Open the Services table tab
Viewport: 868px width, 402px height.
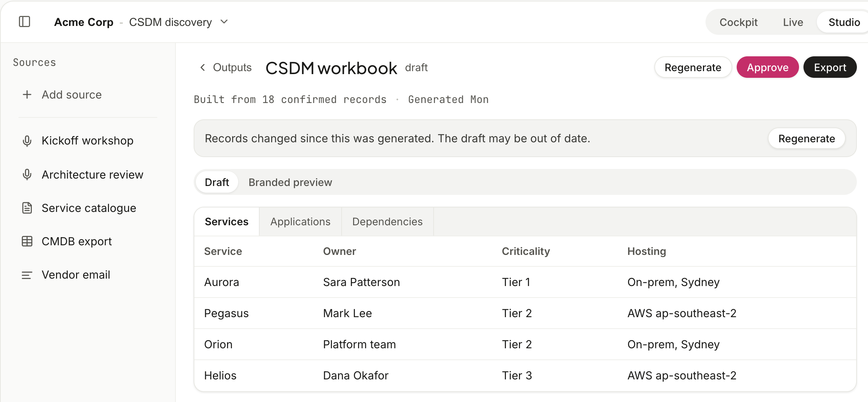227,222
